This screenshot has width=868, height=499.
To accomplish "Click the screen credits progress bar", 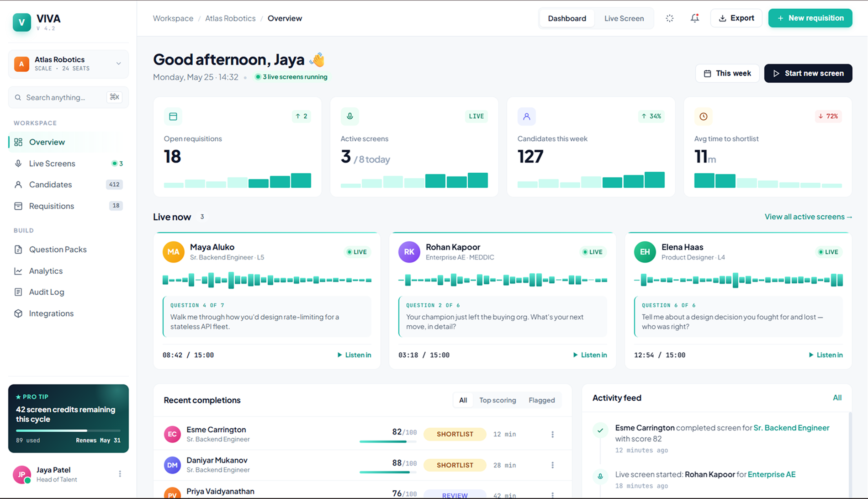I will point(68,430).
